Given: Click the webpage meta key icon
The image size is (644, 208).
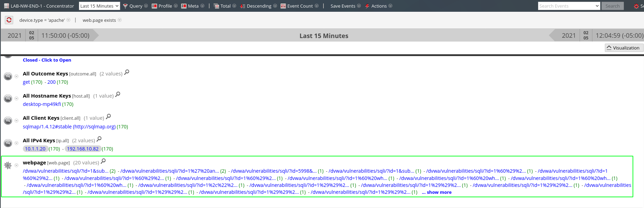Looking at the screenshot, I should 8,165.
